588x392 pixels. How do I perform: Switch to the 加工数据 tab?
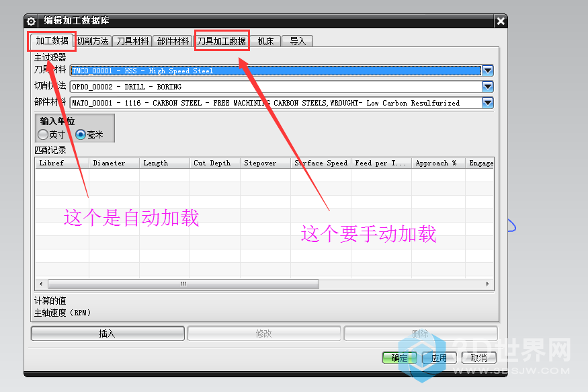click(52, 40)
